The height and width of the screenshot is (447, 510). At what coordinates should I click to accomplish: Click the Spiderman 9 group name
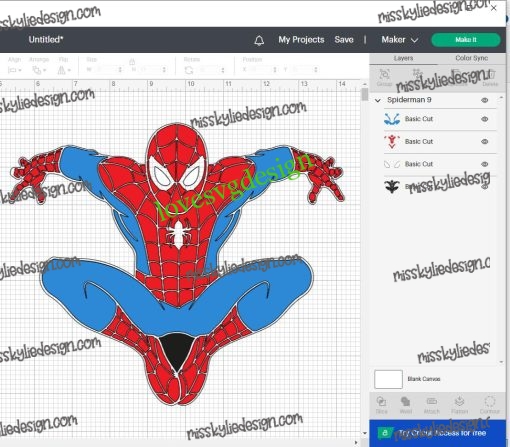click(409, 100)
